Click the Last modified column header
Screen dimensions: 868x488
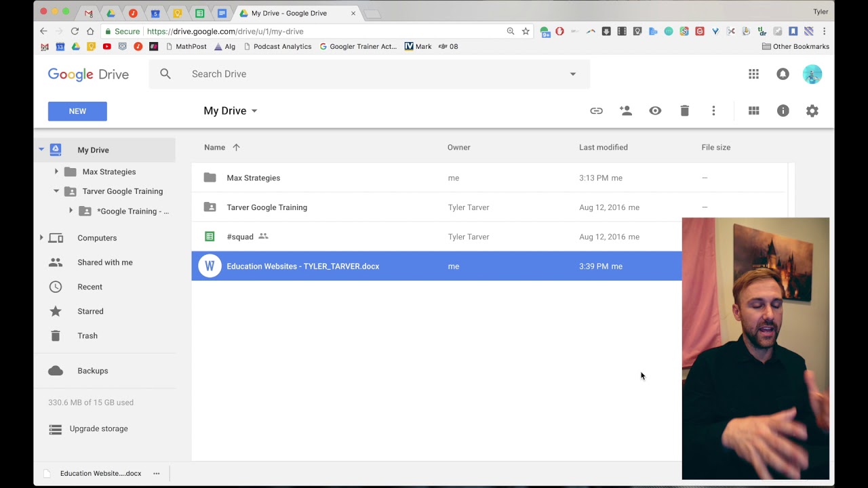[x=604, y=147]
